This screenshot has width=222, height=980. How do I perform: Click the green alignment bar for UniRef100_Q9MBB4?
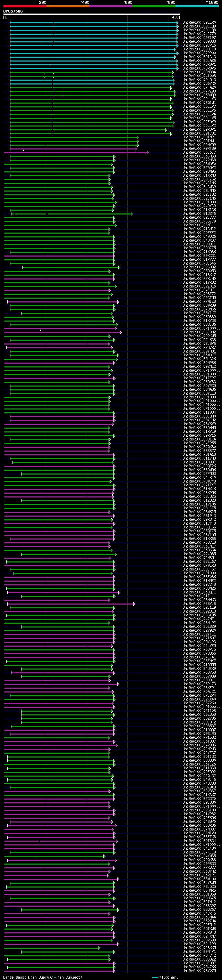coord(92,72)
